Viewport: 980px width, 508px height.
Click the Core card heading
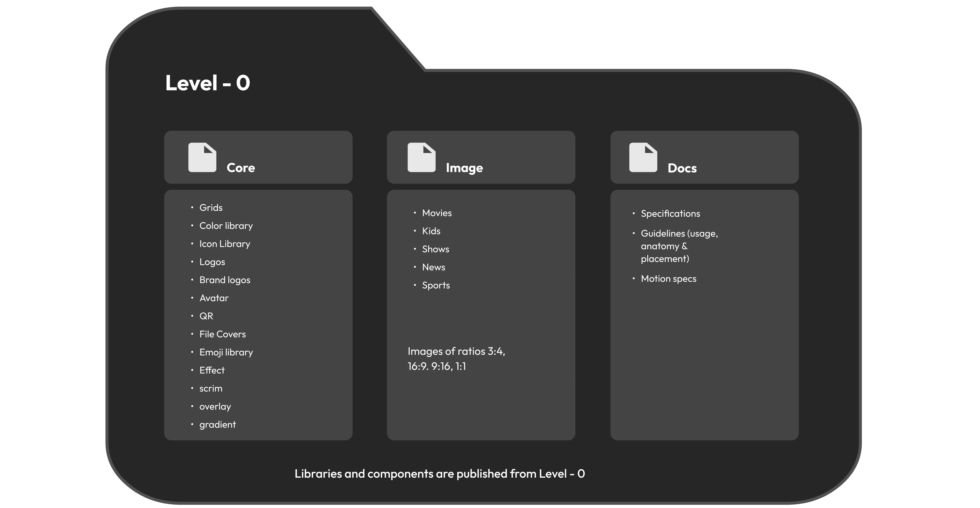[x=241, y=168]
